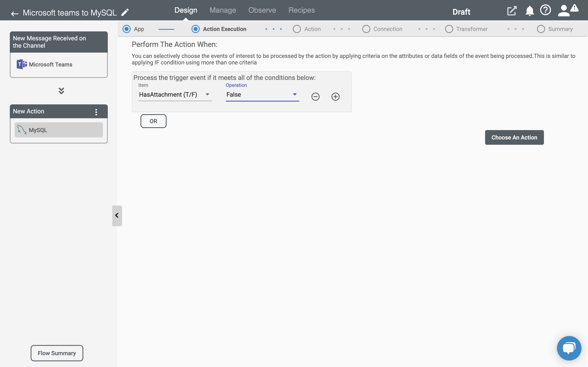
Task: Click the Microsoft Teams app icon
Action: coord(21,64)
